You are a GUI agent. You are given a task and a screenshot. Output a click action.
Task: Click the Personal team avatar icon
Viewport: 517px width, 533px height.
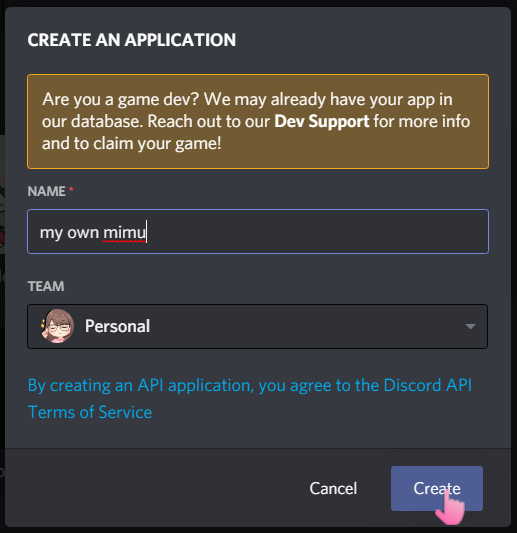click(x=57, y=326)
